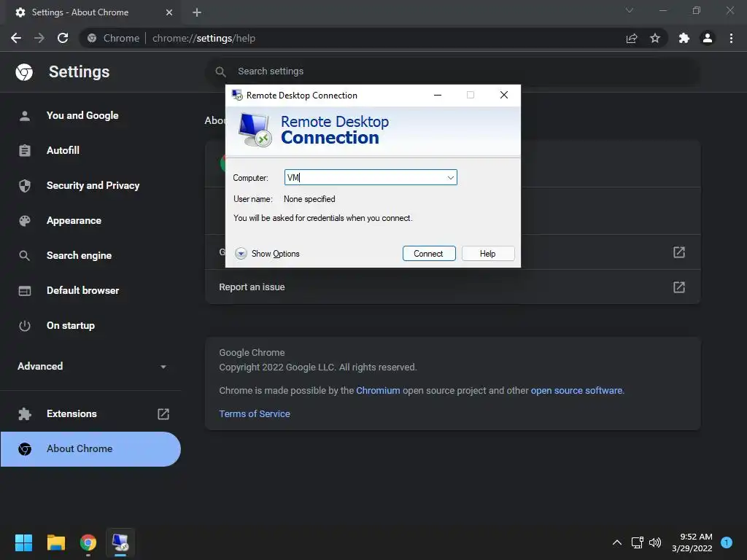The height and width of the screenshot is (560, 747).
Task: Open the Extensions puzzle icon in toolbar
Action: tap(684, 38)
